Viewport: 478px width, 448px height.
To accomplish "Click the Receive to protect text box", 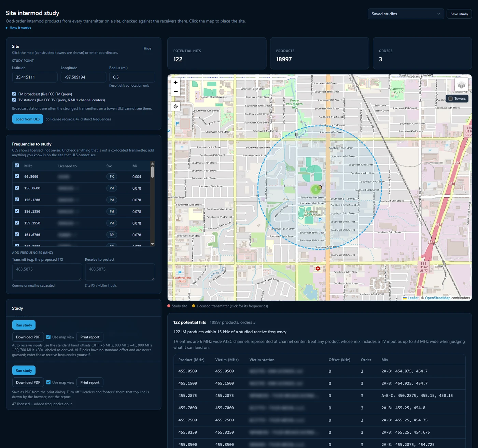I will (x=120, y=272).
